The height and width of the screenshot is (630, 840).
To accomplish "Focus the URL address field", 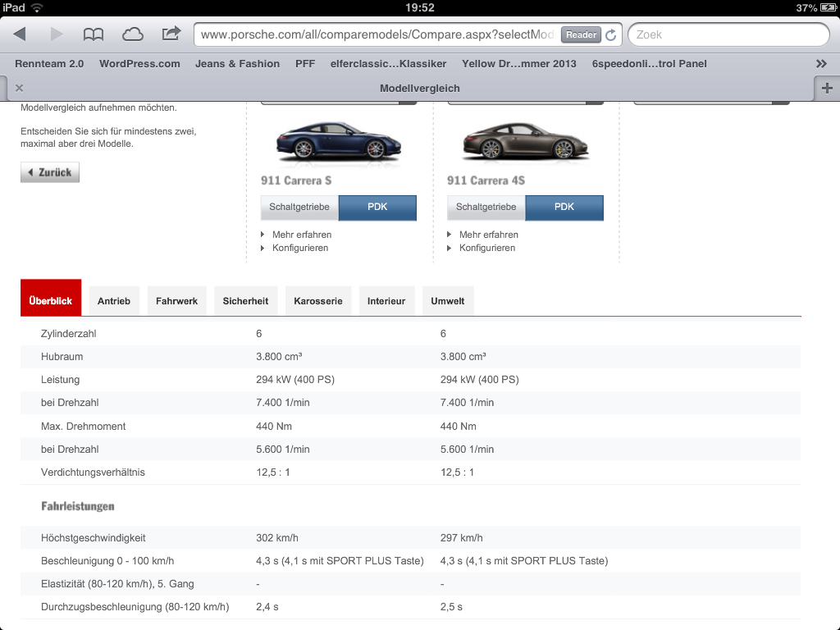I will click(x=377, y=34).
